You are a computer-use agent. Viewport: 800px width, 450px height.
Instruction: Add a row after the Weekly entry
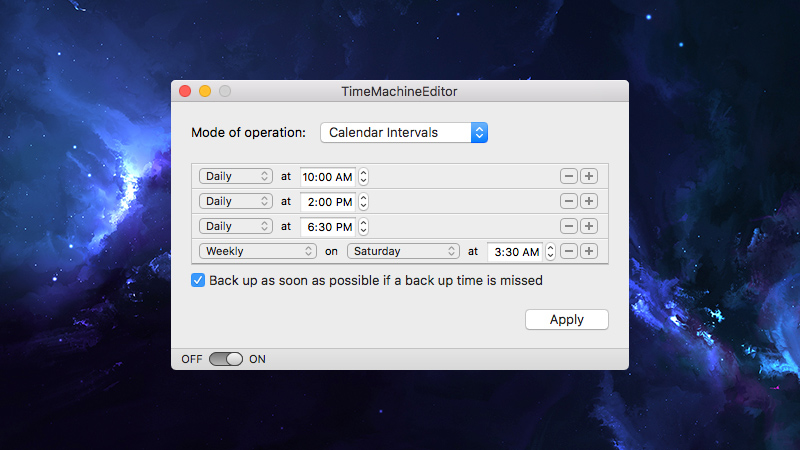589,251
